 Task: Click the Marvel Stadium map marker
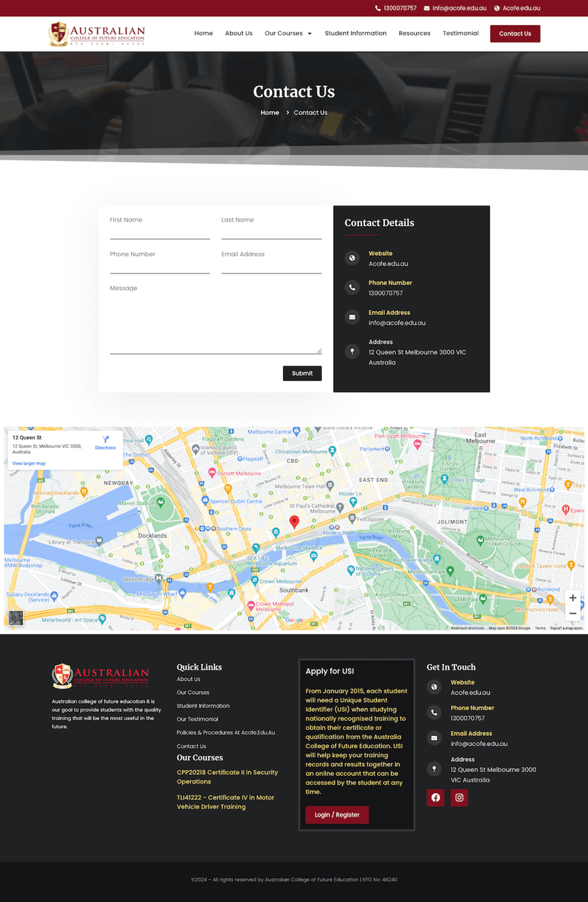160,502
